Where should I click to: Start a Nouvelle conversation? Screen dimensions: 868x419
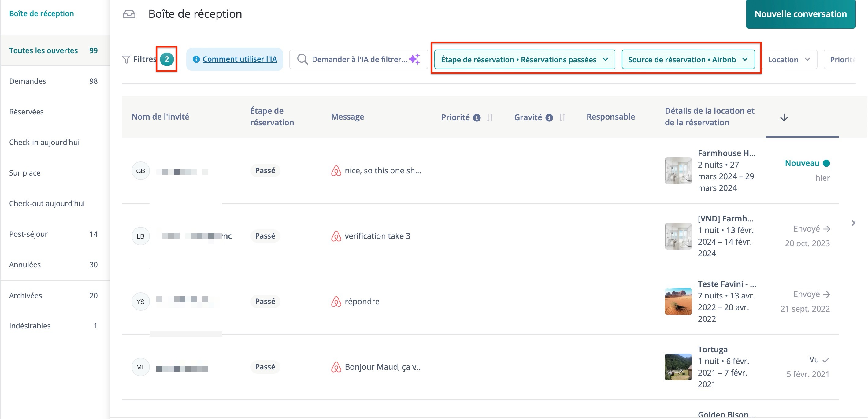point(800,14)
